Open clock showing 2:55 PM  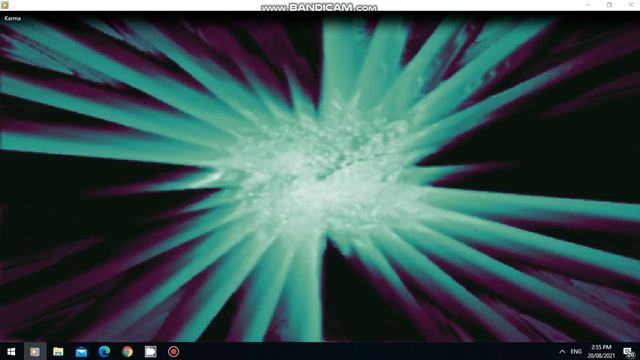click(x=601, y=351)
